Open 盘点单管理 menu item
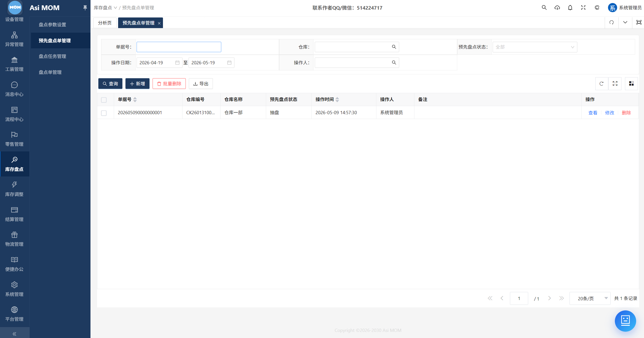This screenshot has width=644, height=338. tap(50, 72)
